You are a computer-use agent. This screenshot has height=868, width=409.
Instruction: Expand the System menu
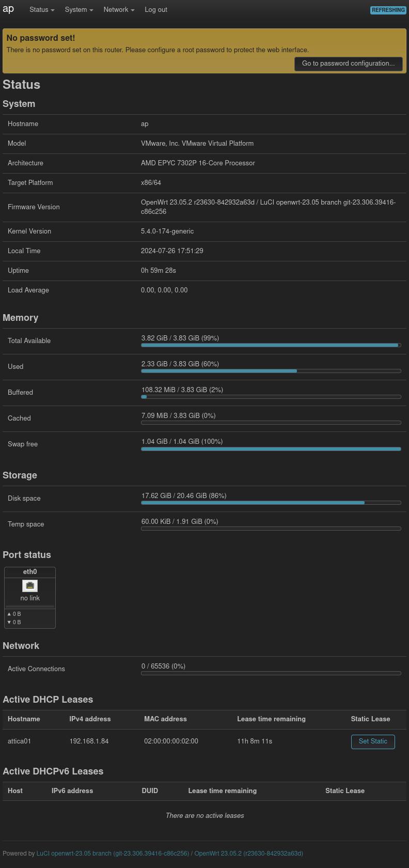click(79, 10)
